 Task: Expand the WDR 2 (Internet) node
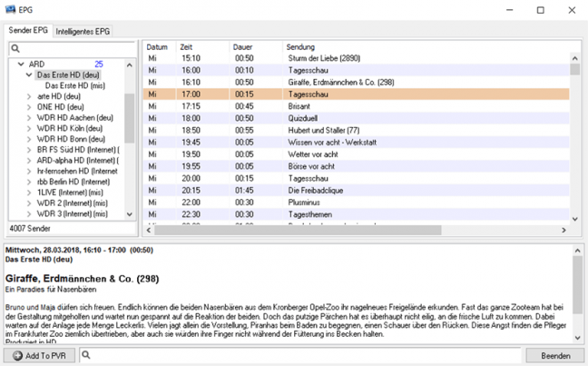[x=29, y=203]
